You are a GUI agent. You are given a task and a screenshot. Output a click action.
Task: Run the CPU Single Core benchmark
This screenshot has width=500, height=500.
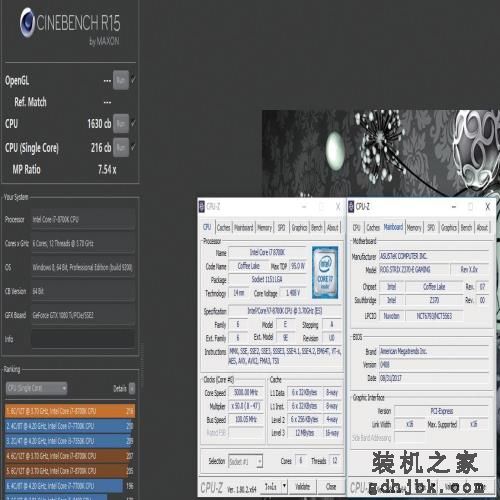pos(121,147)
